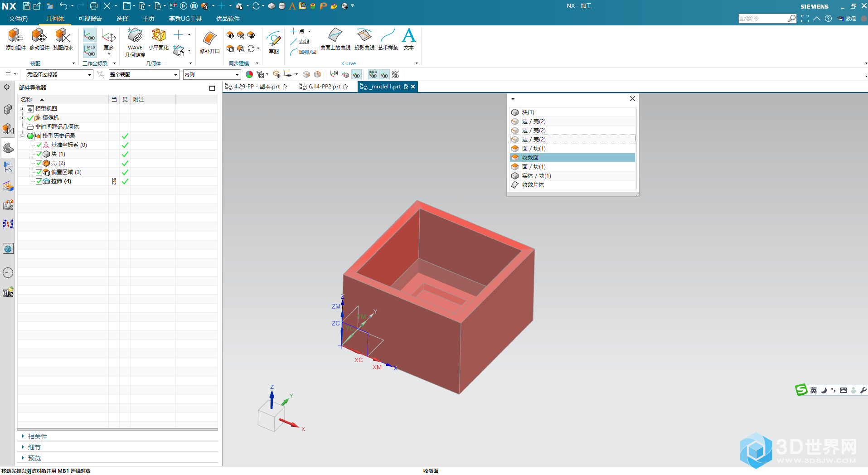Open the 整个装配 scope dropdown
This screenshot has height=475, width=868.
(x=144, y=74)
